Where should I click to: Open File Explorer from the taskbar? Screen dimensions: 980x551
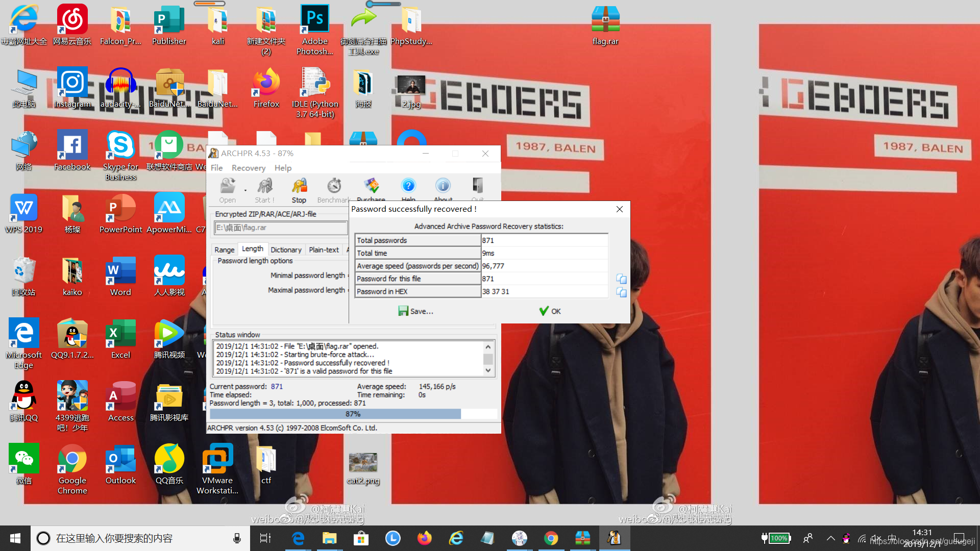[330, 538]
